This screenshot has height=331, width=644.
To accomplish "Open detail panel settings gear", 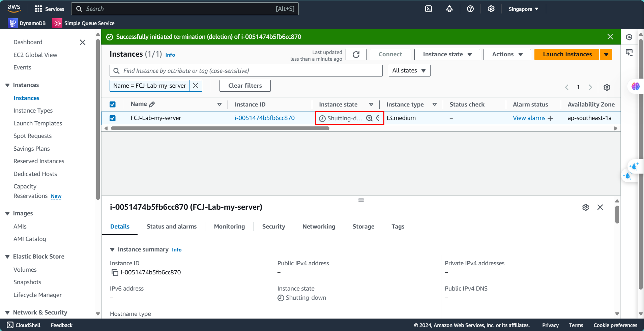I will tap(586, 207).
